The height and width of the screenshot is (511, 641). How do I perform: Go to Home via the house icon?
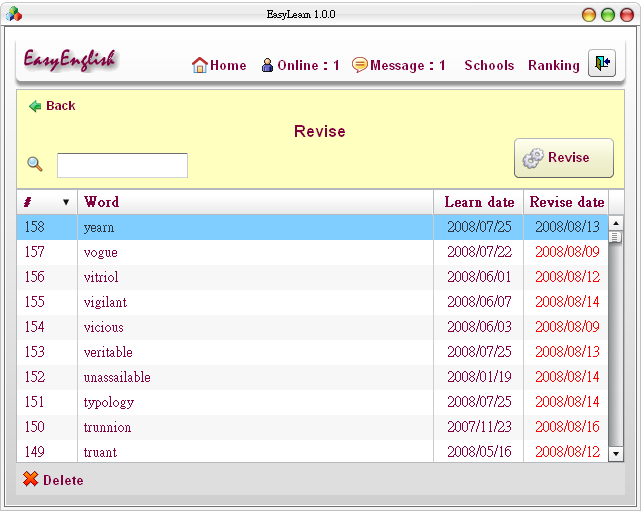199,65
